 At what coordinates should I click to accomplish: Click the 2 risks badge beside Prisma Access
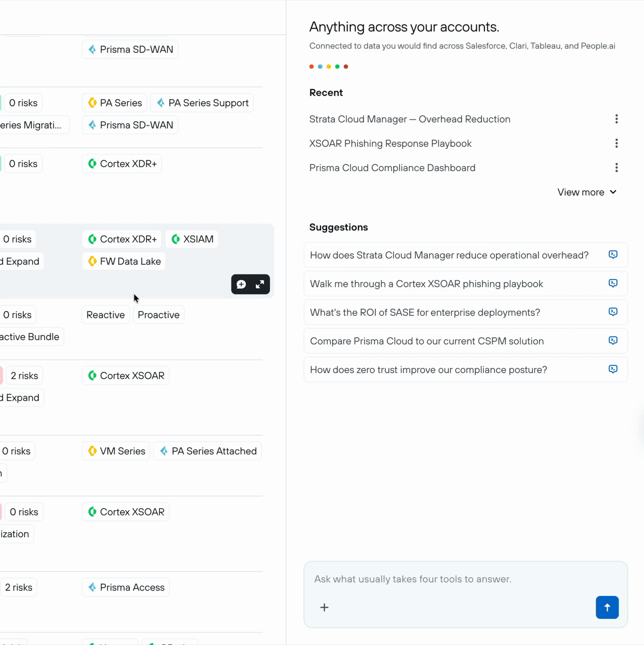click(19, 587)
